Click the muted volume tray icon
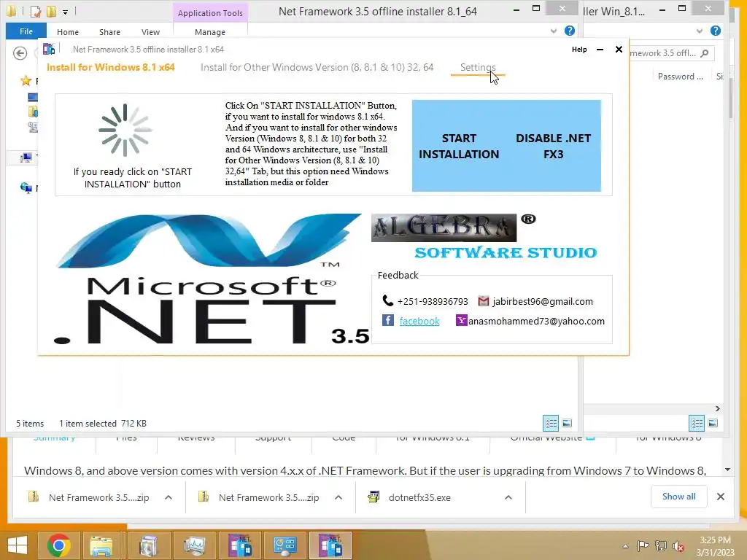The height and width of the screenshot is (560, 747). pyautogui.click(x=678, y=545)
